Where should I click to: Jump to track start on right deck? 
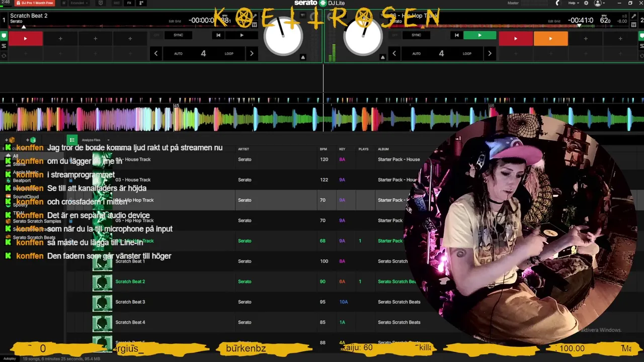tap(456, 35)
